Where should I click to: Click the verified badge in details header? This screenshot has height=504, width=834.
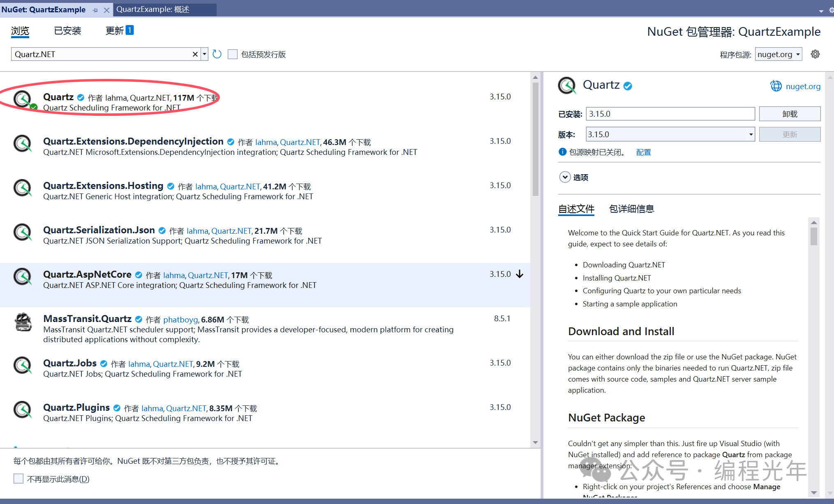(628, 86)
